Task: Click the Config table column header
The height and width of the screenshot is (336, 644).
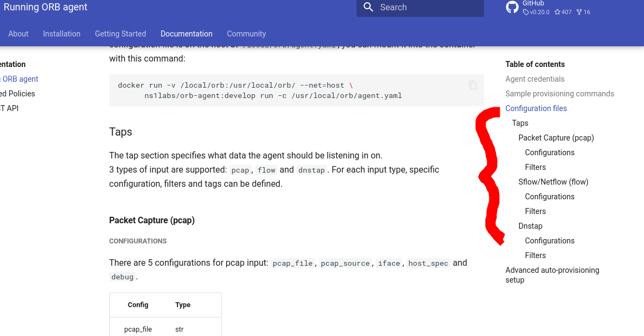Action: click(x=138, y=305)
